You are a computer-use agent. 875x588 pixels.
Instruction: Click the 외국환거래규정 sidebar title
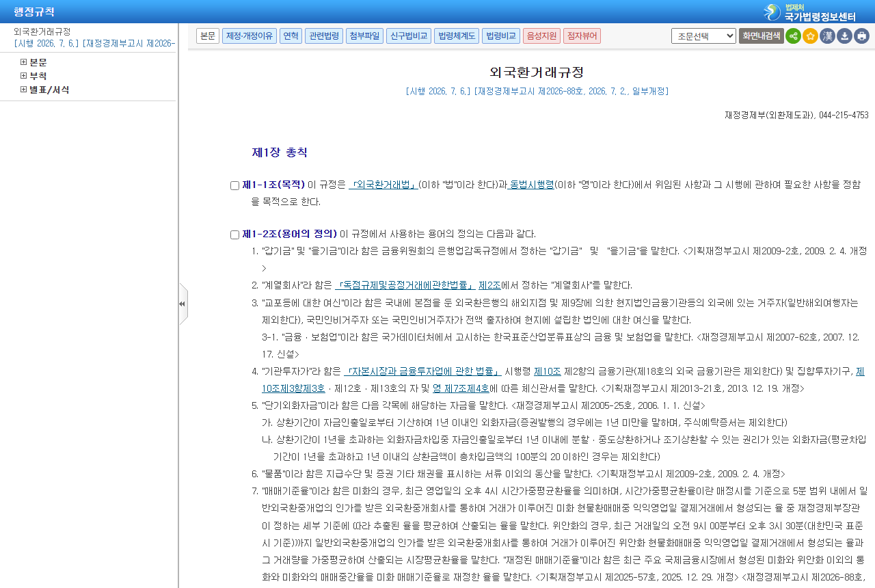point(42,31)
